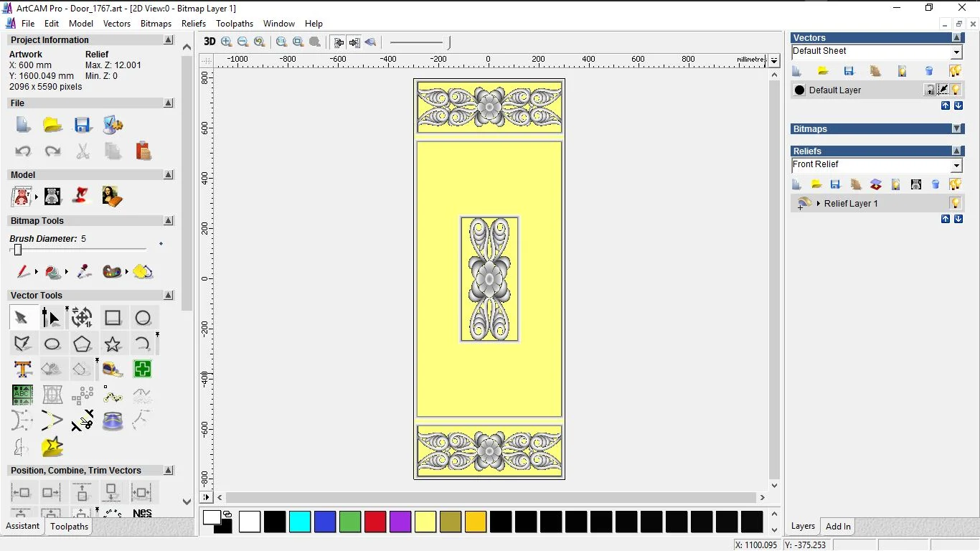The image size is (980, 551).
Task: Open the Front Relief dropdown
Action: (956, 166)
